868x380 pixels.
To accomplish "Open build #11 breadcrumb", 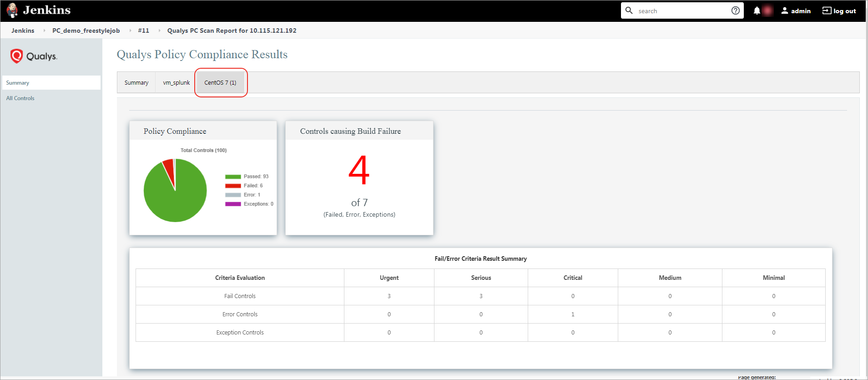I will coord(143,30).
